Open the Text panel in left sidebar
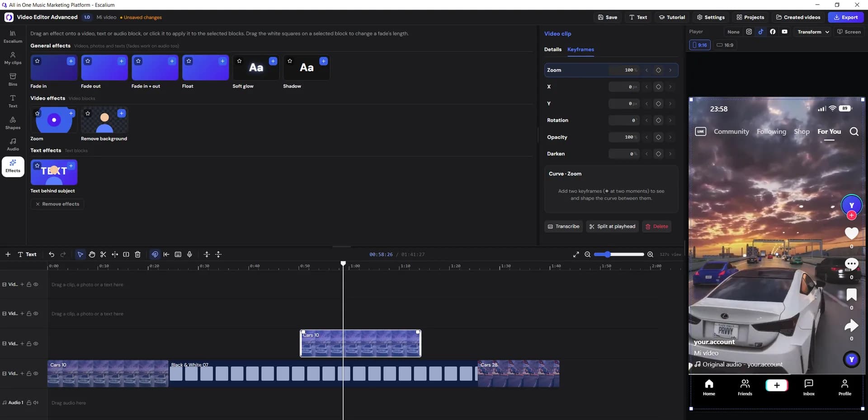 click(13, 101)
